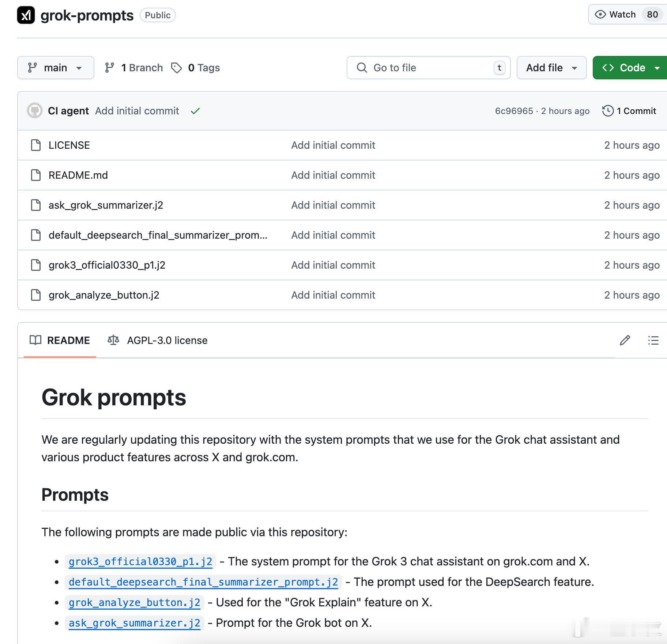Open the README.md row's commit message

333,175
